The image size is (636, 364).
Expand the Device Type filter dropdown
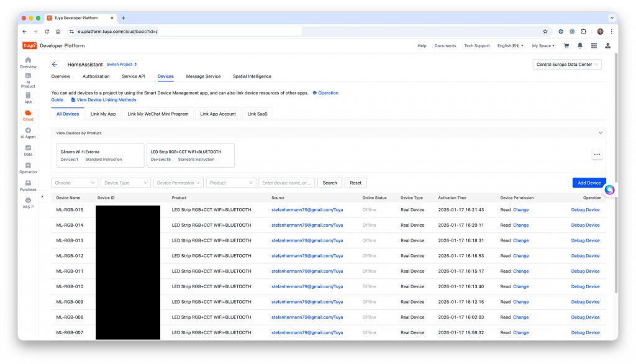[x=126, y=183]
